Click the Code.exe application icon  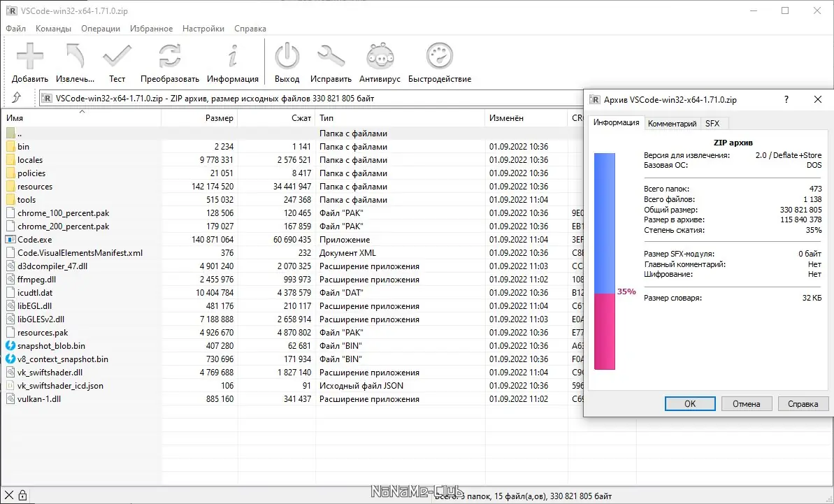(10, 239)
